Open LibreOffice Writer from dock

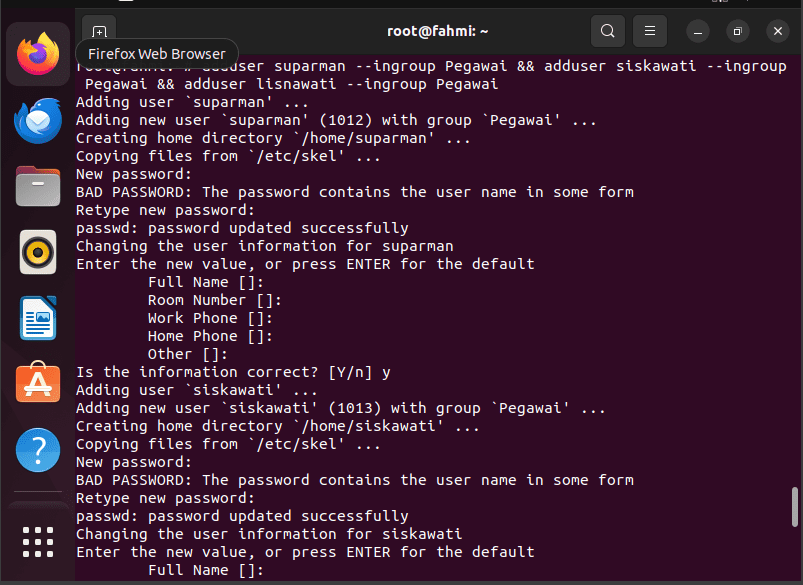coord(38,318)
